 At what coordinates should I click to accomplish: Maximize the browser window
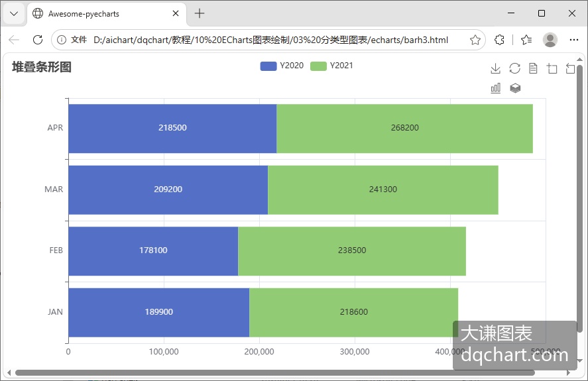[542, 13]
